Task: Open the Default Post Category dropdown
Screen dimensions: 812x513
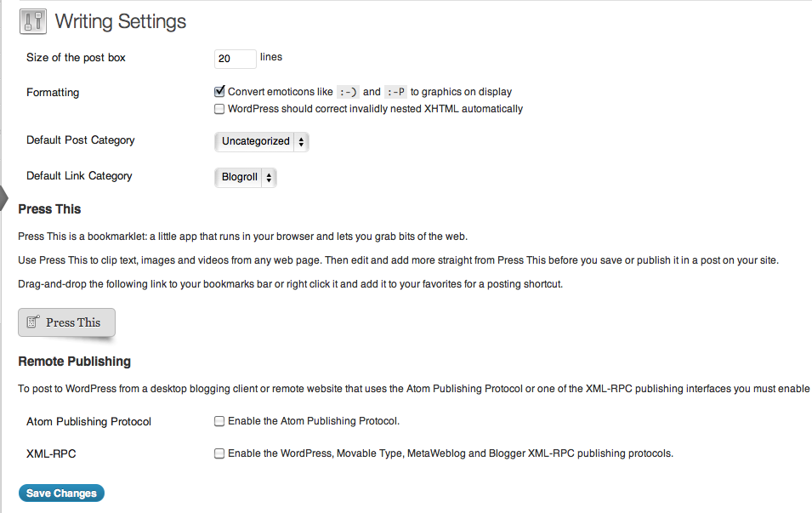Action: coord(262,141)
